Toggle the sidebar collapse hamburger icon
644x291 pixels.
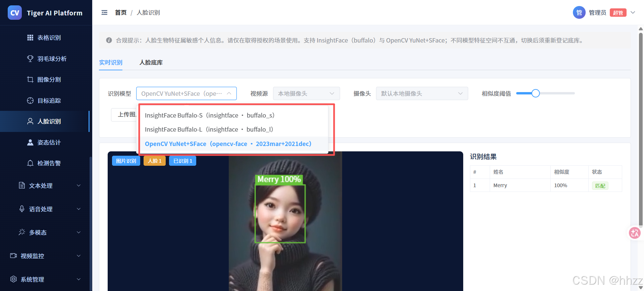click(104, 12)
